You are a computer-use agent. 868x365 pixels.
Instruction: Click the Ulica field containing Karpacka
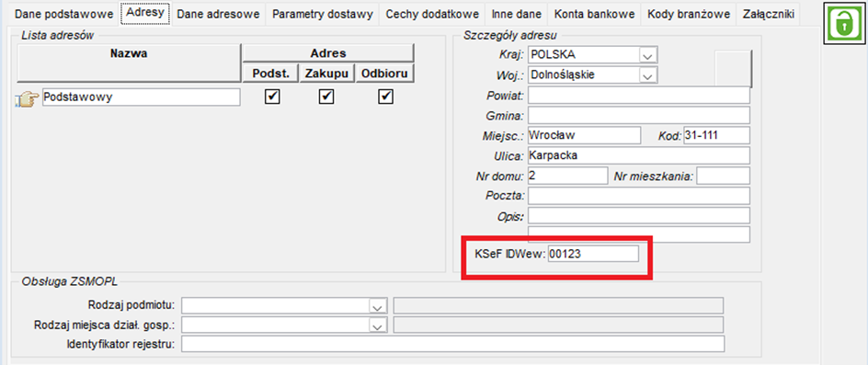[639, 155]
